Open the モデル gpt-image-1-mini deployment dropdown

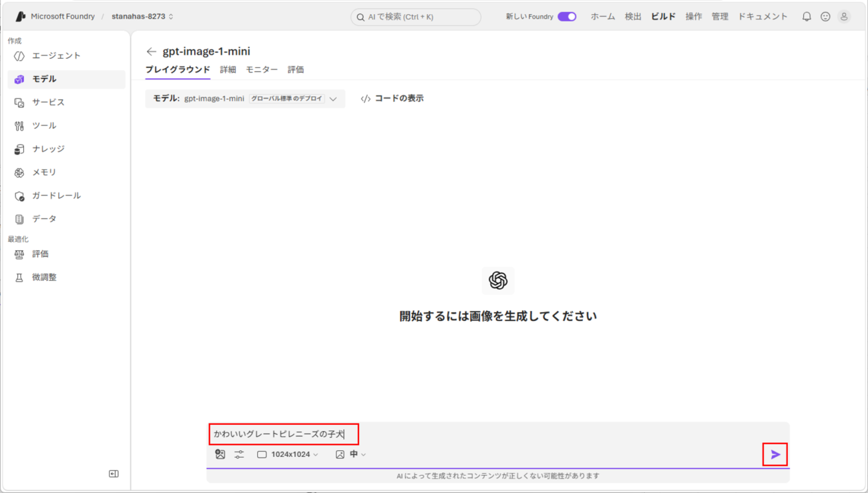pos(245,99)
